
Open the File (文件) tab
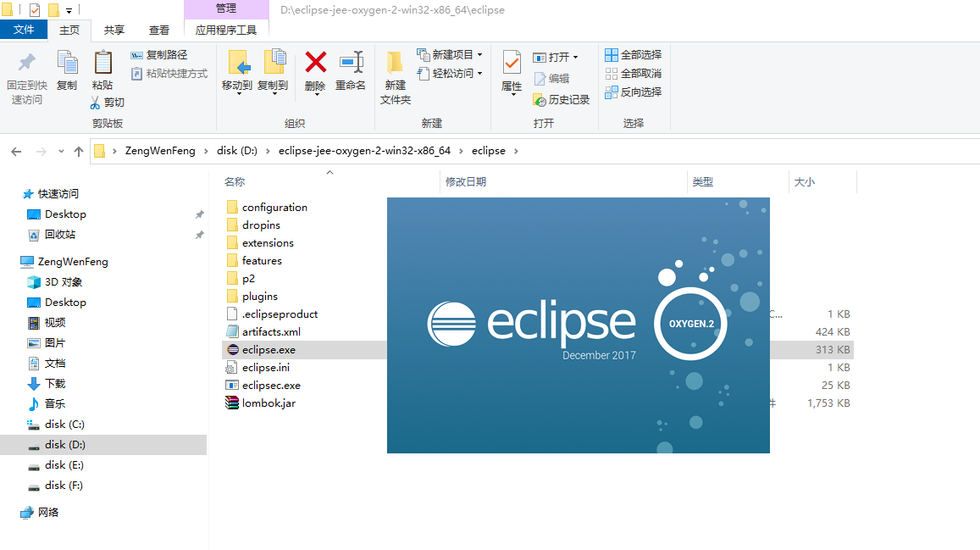click(24, 30)
